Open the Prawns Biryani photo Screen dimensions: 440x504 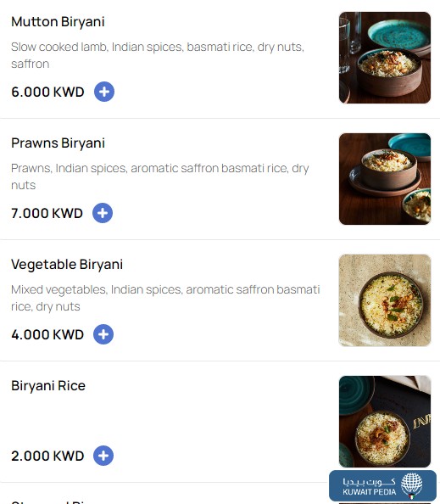pos(385,179)
